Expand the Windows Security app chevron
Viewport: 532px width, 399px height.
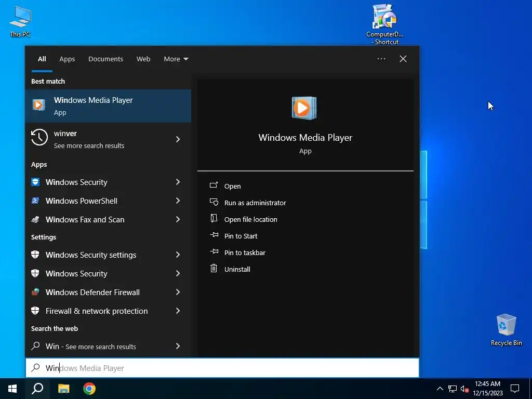point(178,182)
